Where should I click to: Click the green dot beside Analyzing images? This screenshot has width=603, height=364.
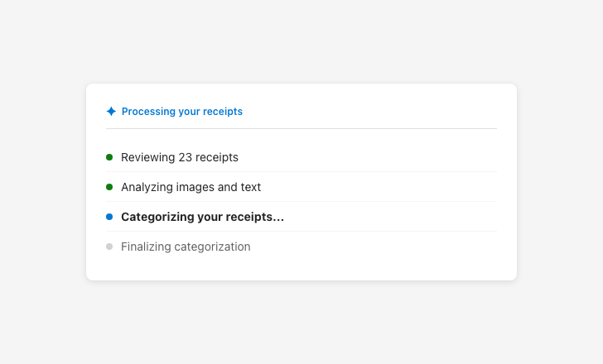(109, 187)
